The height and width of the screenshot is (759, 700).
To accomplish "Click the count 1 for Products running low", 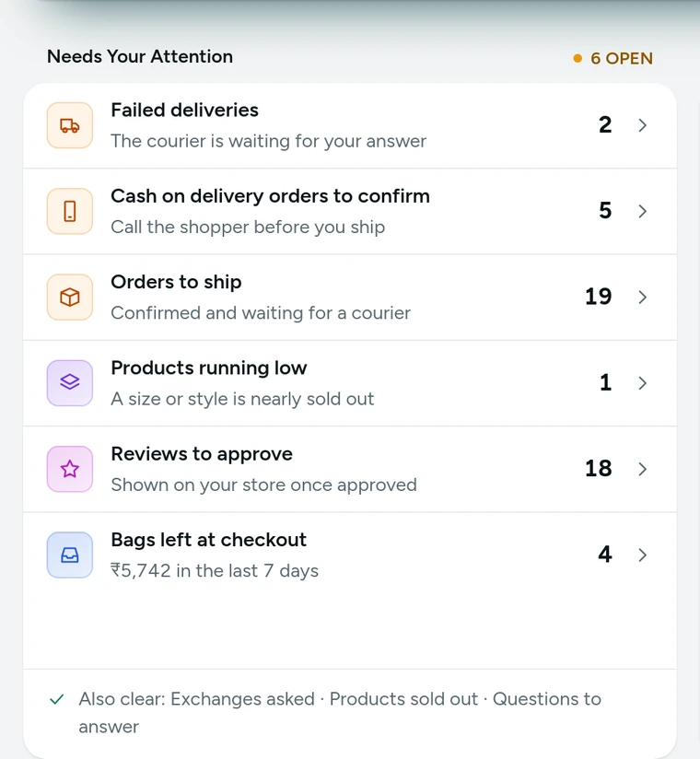I will pyautogui.click(x=606, y=382).
